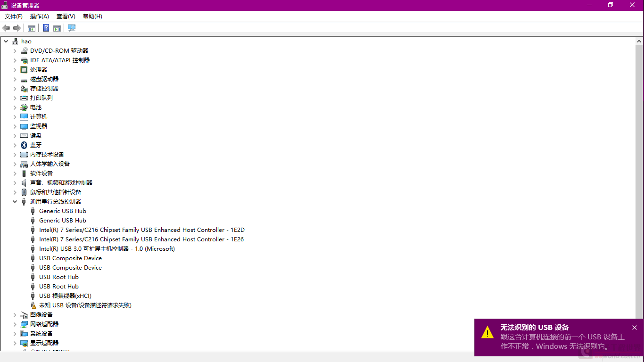This screenshot has width=644, height=362.
Task: Click the 系统设备 label
Action: coord(41,334)
